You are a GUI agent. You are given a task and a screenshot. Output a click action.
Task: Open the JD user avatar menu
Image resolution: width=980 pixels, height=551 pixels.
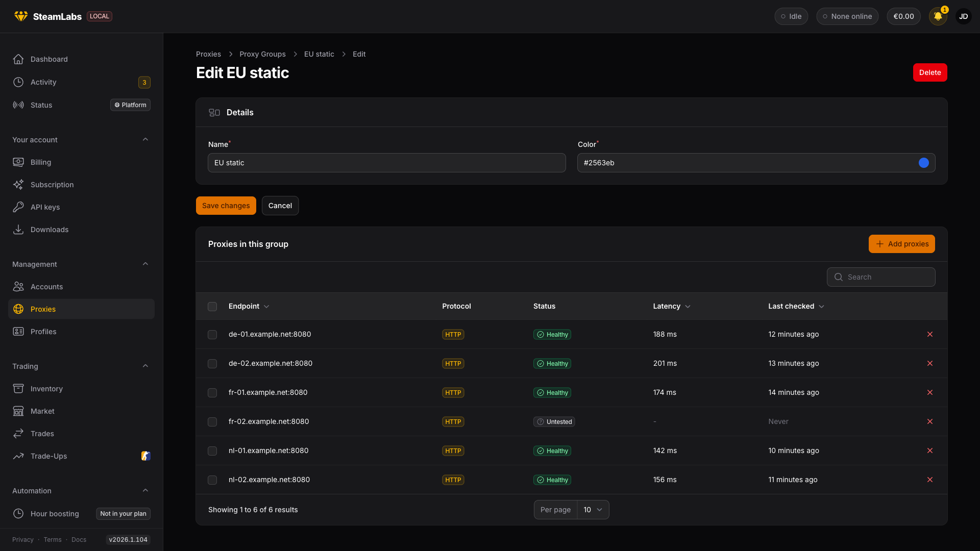(963, 16)
